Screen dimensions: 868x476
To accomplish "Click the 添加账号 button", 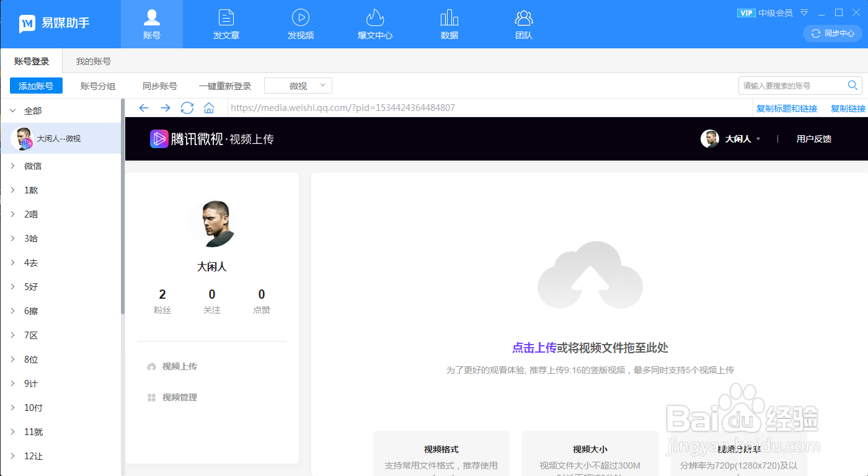I will (x=35, y=85).
